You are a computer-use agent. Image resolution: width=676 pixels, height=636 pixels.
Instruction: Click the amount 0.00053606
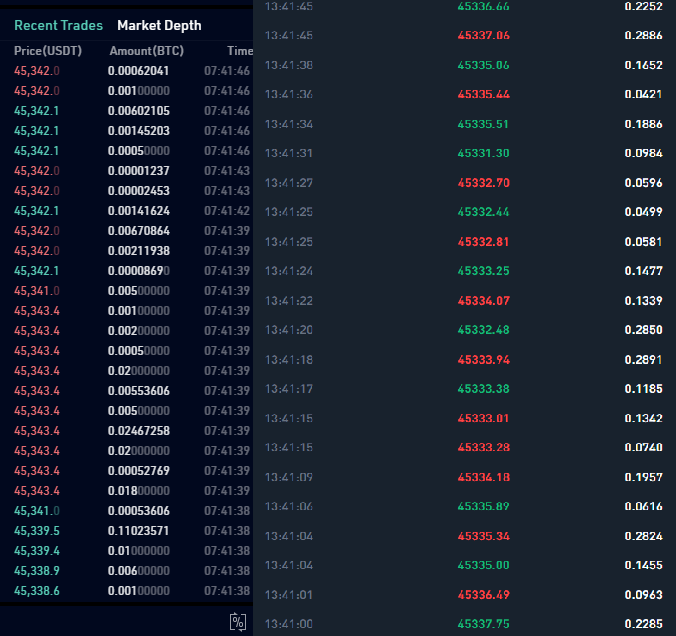point(138,511)
